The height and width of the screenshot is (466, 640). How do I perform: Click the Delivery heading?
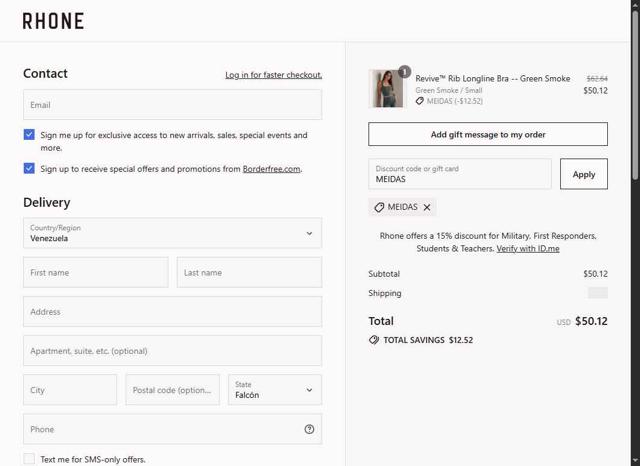47,202
